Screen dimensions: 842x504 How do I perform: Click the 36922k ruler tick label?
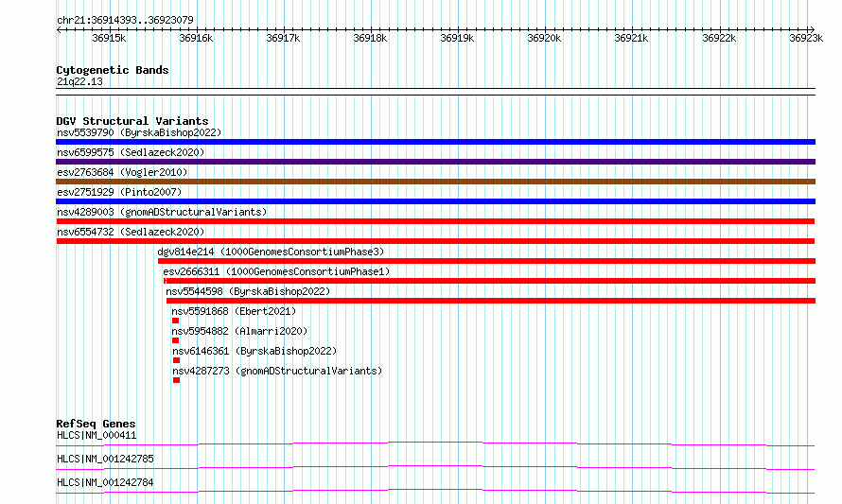tap(719, 38)
